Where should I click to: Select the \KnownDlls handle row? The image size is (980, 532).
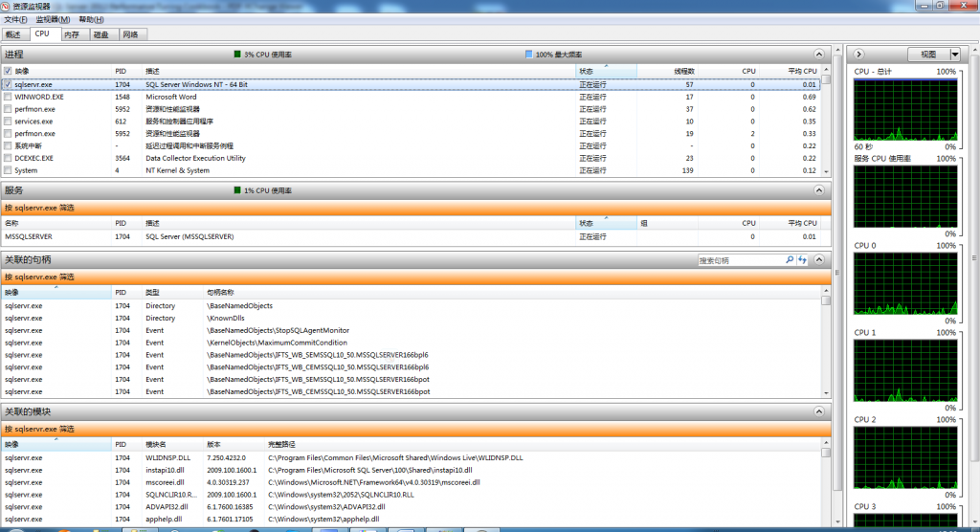pyautogui.click(x=412, y=319)
